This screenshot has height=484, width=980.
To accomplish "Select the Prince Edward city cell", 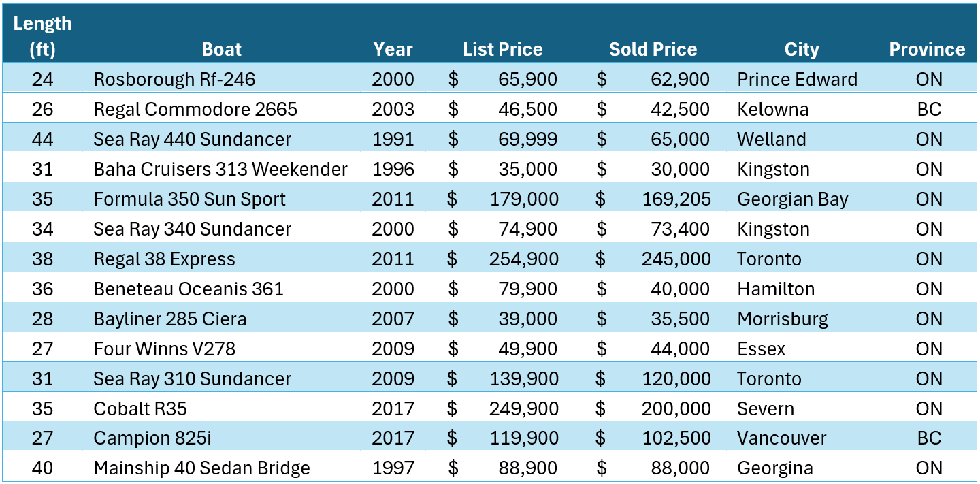I will (797, 80).
